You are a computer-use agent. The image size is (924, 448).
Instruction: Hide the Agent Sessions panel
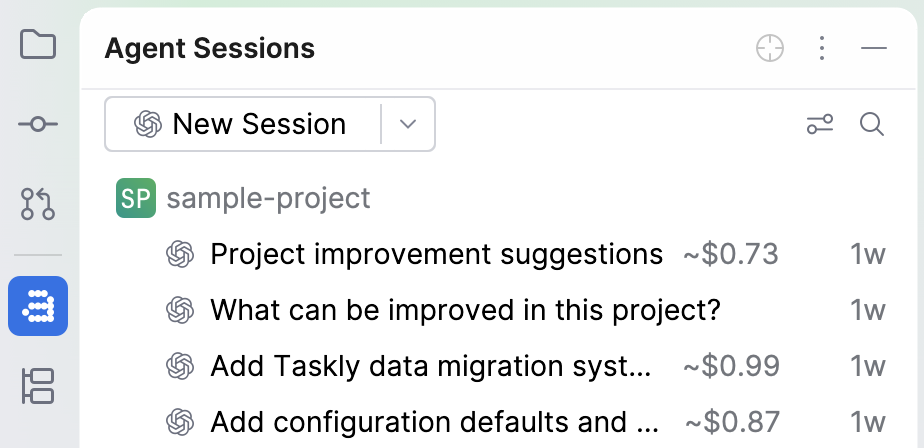pos(873,48)
